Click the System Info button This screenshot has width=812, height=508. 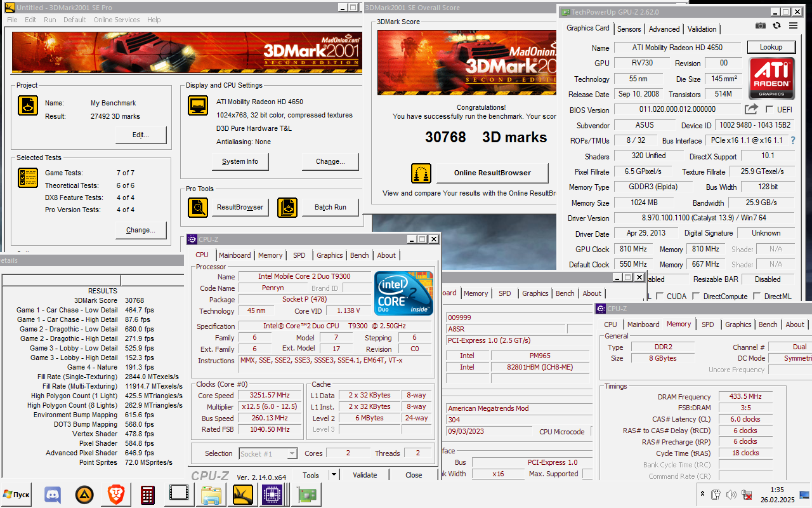(x=240, y=161)
